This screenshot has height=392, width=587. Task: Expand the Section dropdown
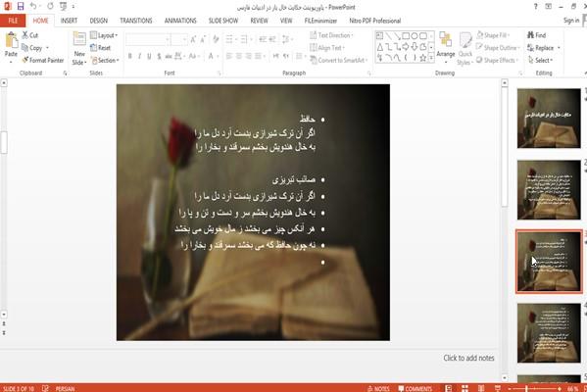pos(105,61)
